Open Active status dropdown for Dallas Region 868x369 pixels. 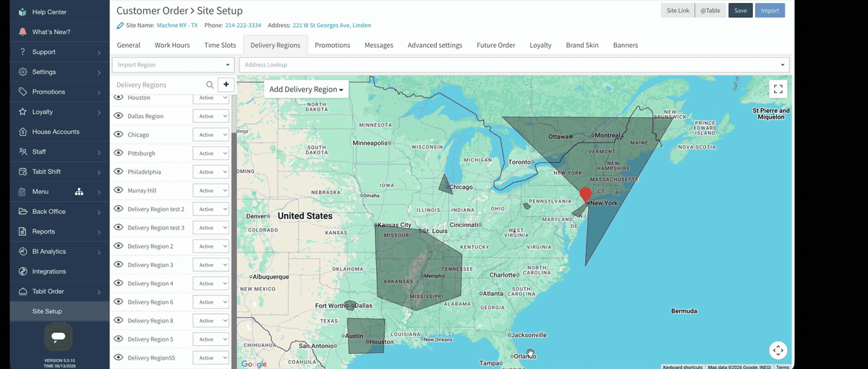[x=210, y=116]
